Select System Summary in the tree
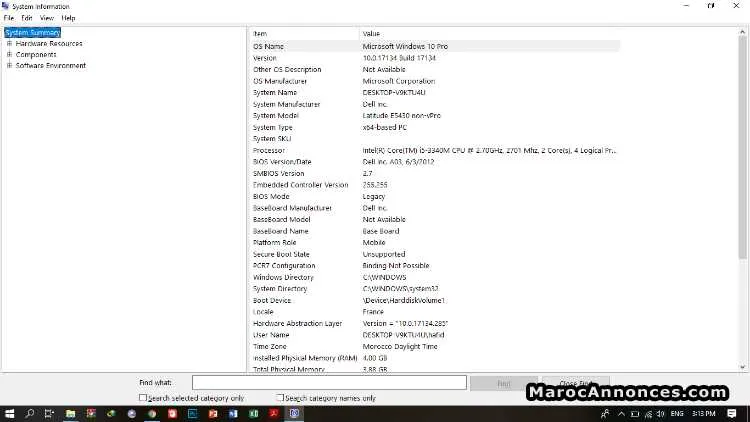The image size is (750, 422). [33, 33]
